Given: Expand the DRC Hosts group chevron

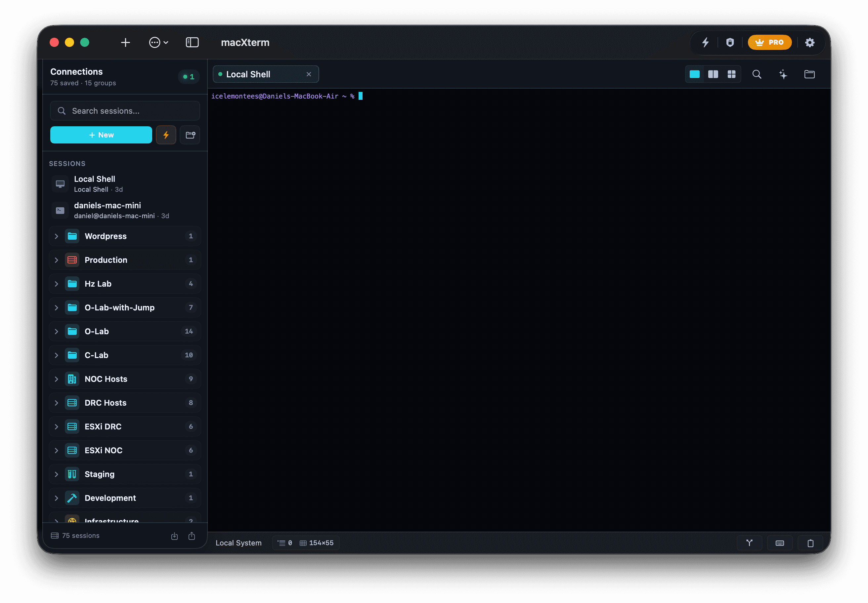Looking at the screenshot, I should point(56,403).
